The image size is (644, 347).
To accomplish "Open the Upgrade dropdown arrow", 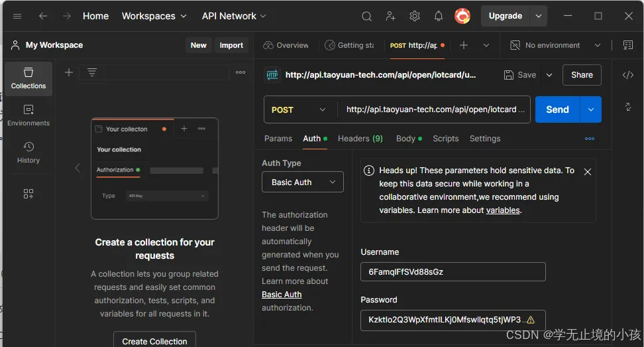I will (x=539, y=16).
